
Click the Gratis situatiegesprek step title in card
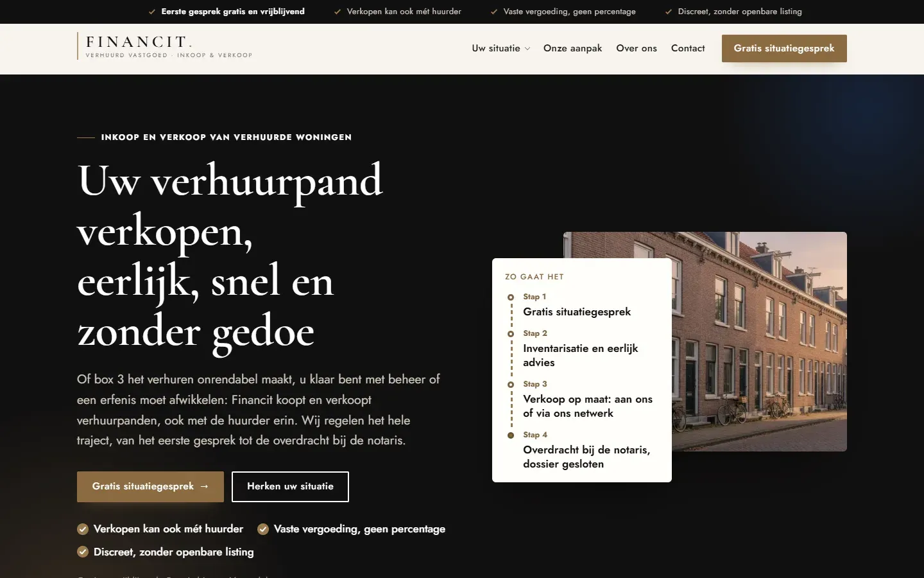[x=577, y=312]
